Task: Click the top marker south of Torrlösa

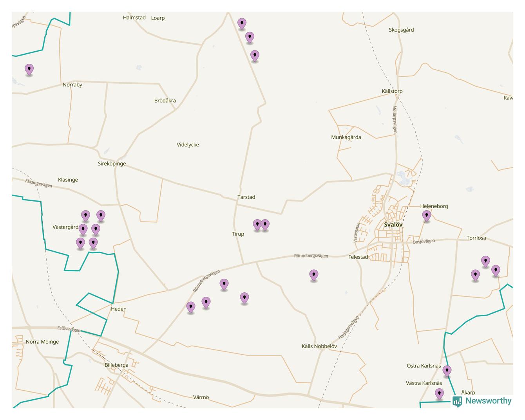Action: tap(485, 261)
